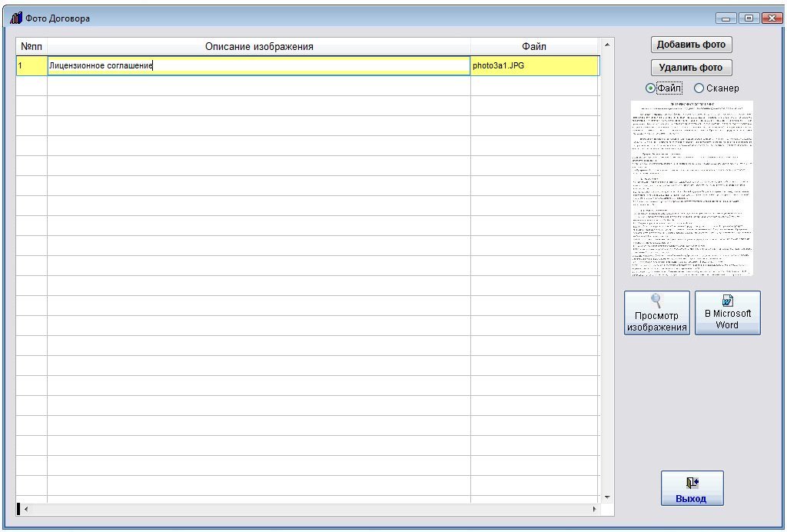This screenshot has height=532, width=787.
Task: Click the Фото Договора window title icon
Action: tap(16, 18)
